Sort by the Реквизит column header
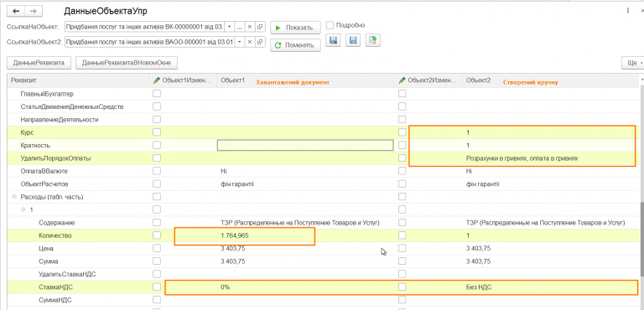 pyautogui.click(x=78, y=81)
